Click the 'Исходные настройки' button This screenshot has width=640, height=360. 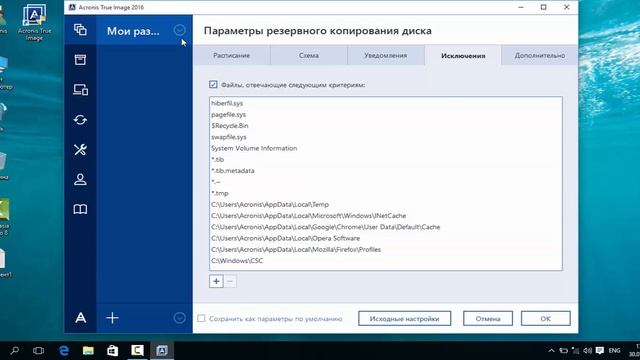[404, 318]
